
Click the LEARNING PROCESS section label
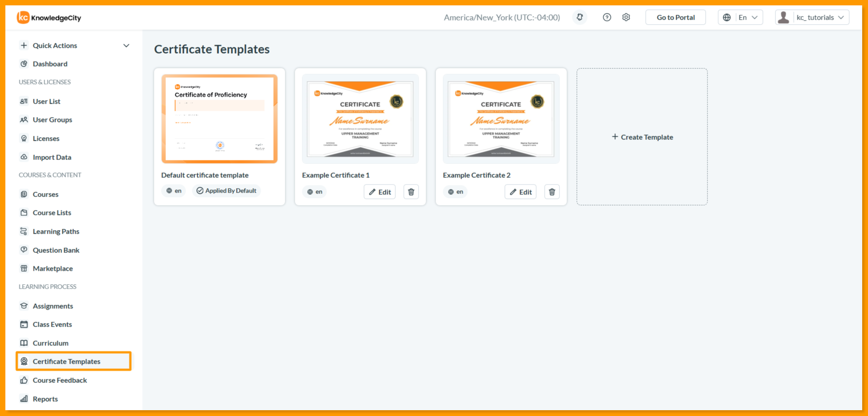coord(47,287)
